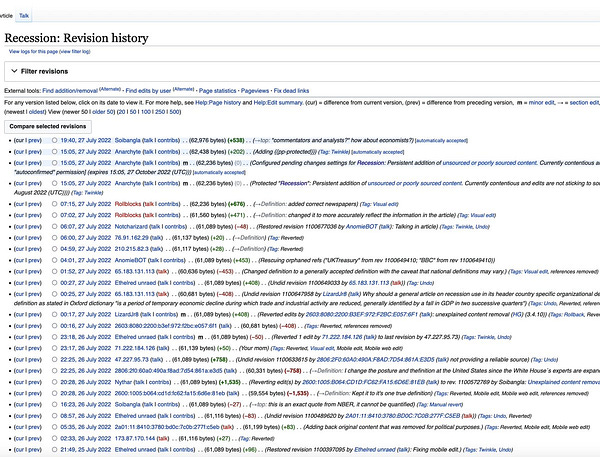Open Page statistics tool

(217, 91)
